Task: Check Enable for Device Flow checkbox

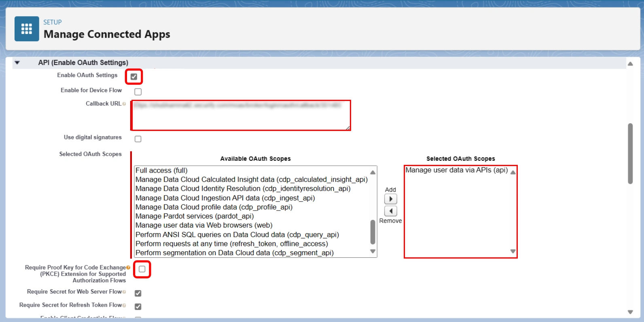Action: [138, 92]
